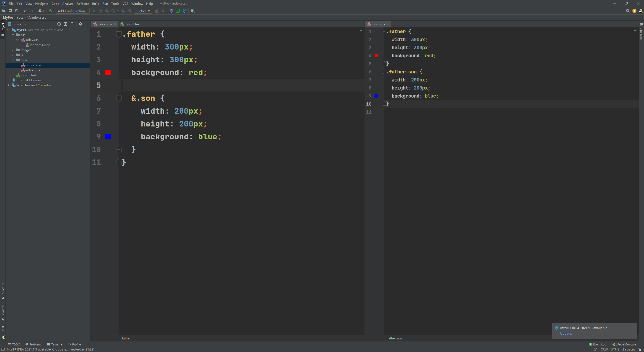The image size is (644, 352).
Task: Open JRebel side tool window
Action: tap(3, 332)
